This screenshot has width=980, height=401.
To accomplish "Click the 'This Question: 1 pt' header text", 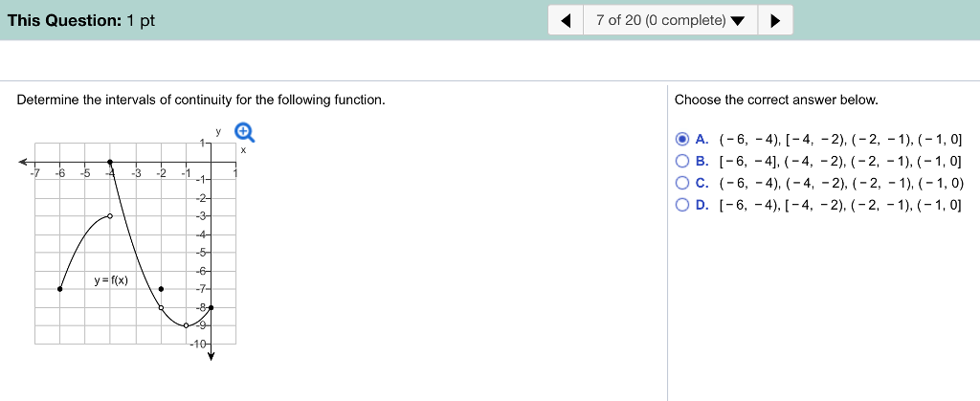I will (x=80, y=20).
